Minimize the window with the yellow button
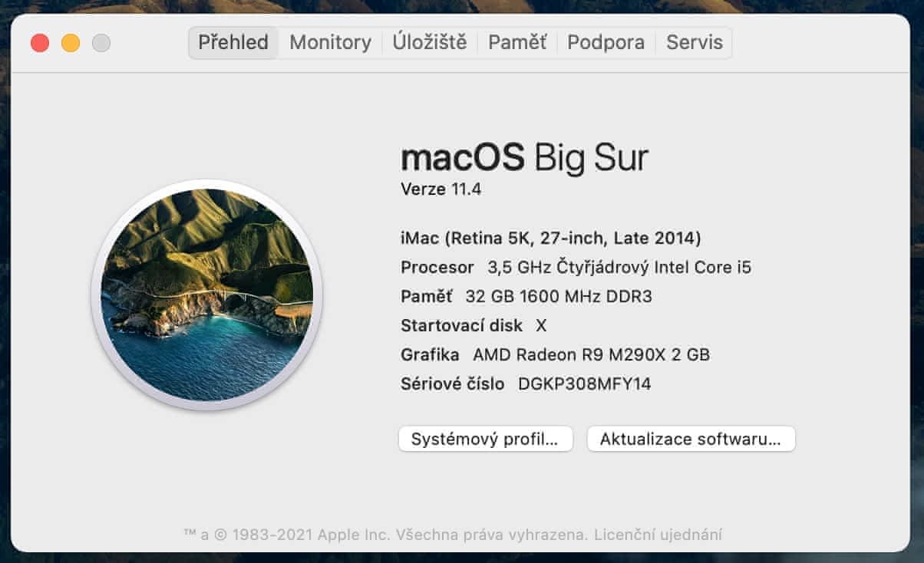This screenshot has height=563, width=924. 71,43
